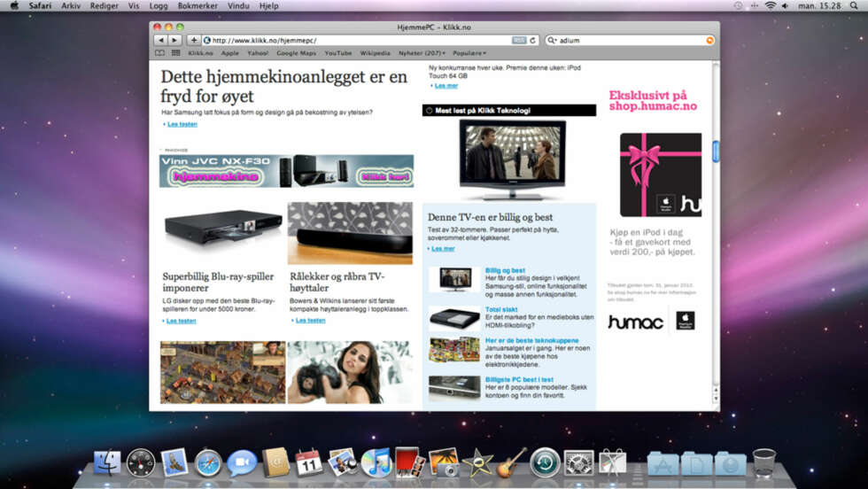This screenshot has width=868, height=489.
Task: Add bookmark with the plus button
Action: 194,41
